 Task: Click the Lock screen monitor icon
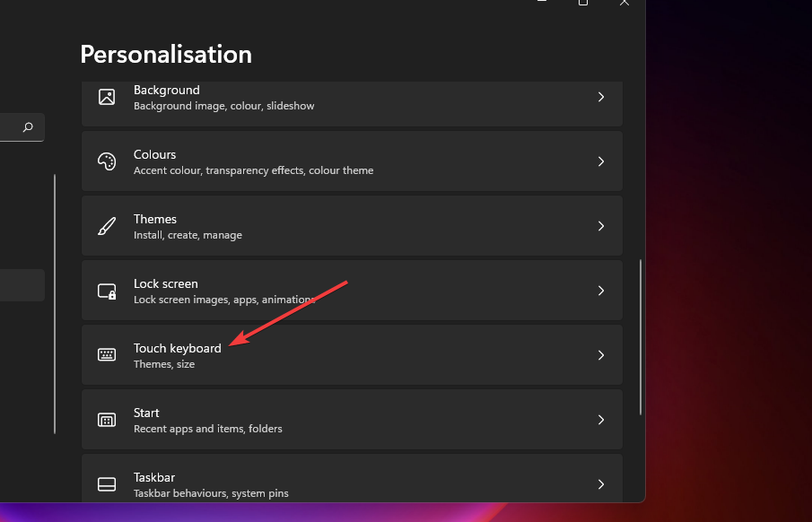pos(107,291)
